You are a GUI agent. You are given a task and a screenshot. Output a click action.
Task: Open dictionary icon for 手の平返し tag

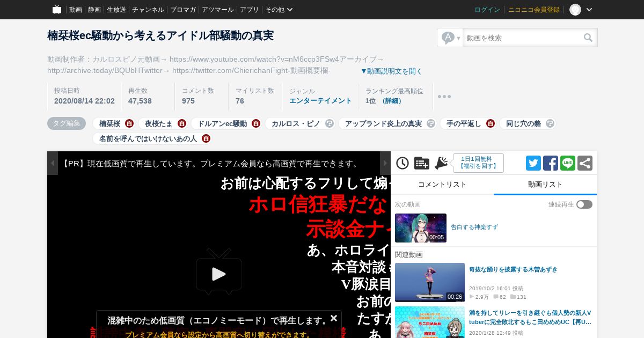(x=491, y=123)
